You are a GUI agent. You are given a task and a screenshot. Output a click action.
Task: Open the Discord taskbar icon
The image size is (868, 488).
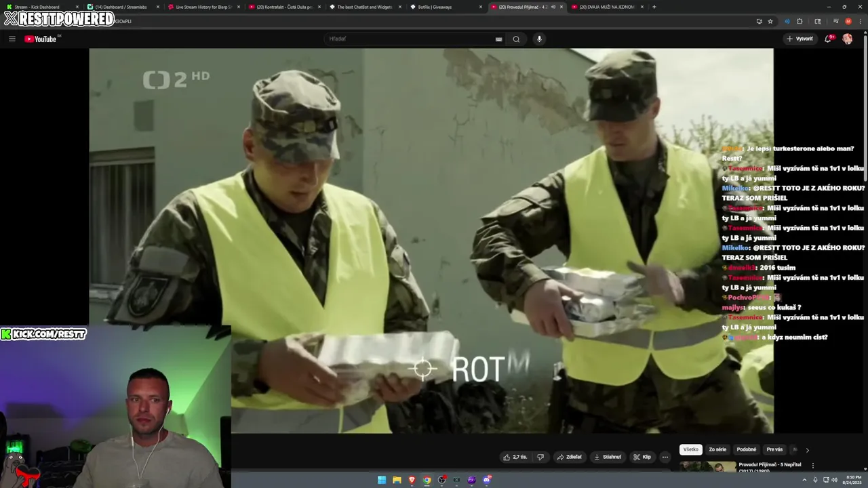487,480
